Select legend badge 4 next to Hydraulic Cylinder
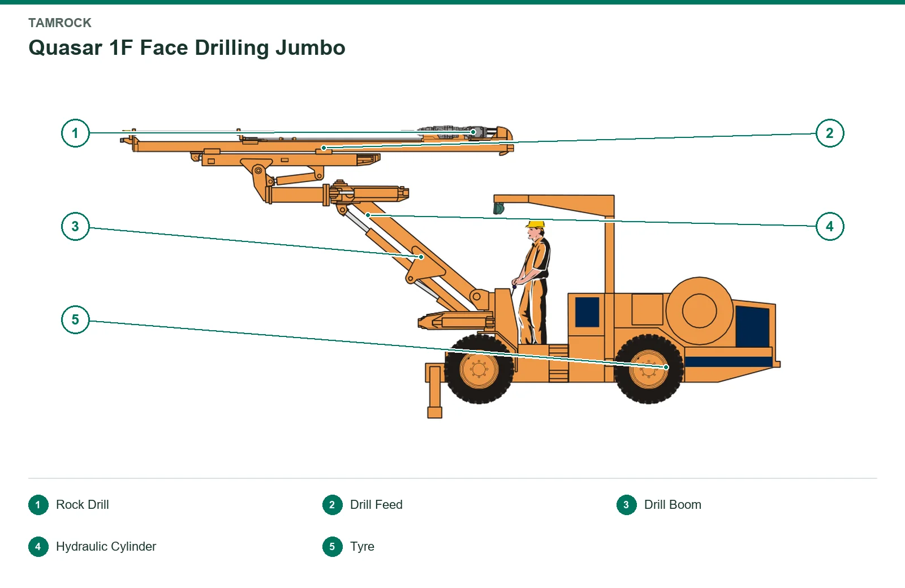The image size is (905, 588). 38,547
